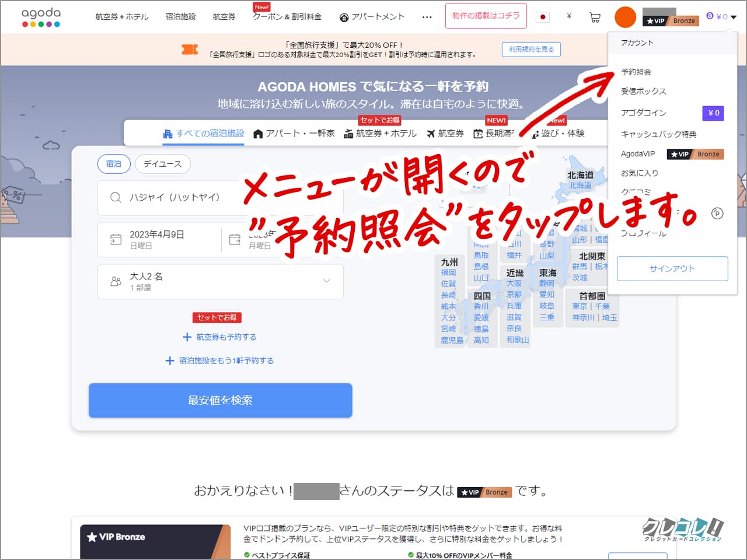Screen dimensions: 747x560
Task: Click 群馬 in 北関東 region
Action: [x=580, y=267]
